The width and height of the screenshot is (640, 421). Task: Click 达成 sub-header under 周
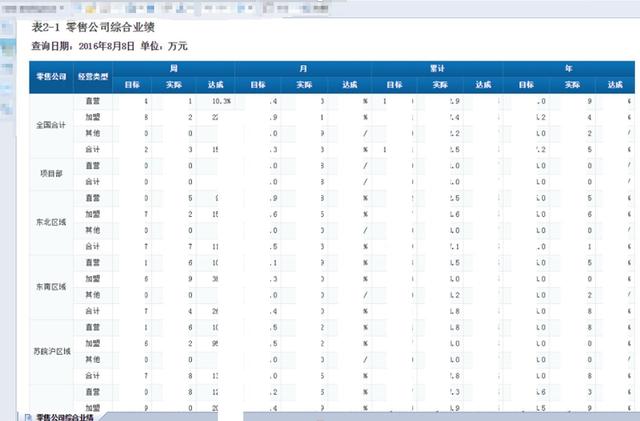(x=216, y=85)
